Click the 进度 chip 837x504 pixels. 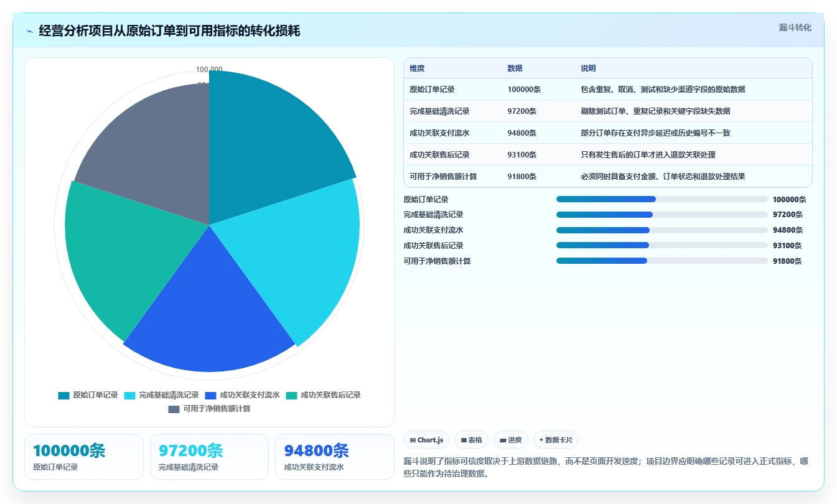[x=511, y=440]
